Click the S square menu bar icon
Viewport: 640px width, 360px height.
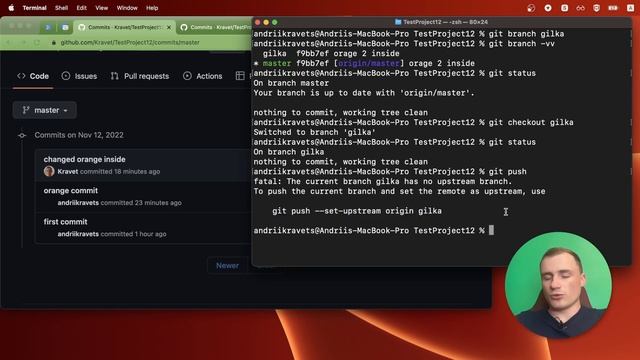564,8
